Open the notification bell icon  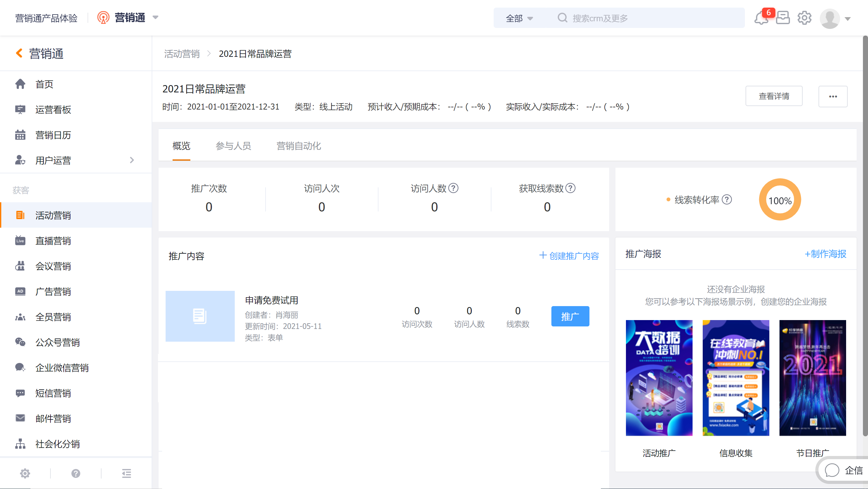coord(761,18)
